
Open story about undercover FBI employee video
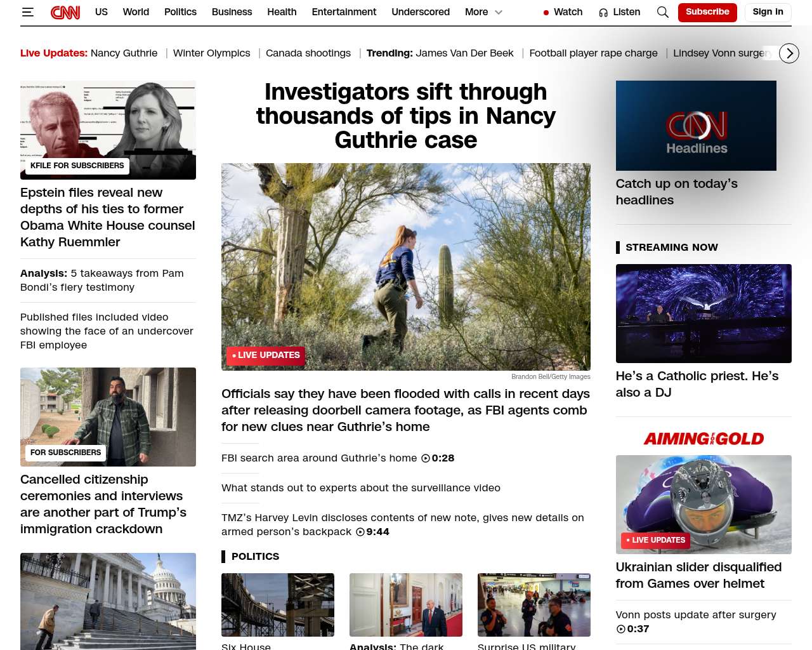107,331
